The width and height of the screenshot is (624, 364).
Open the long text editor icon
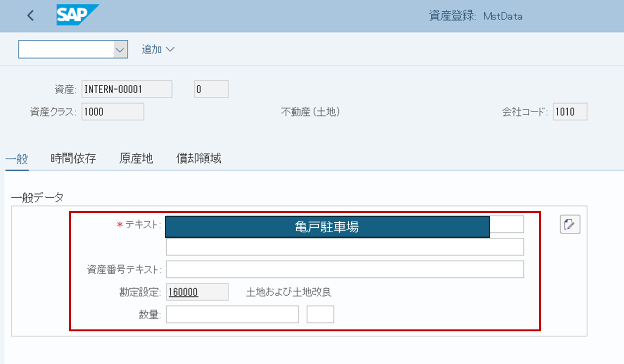(x=570, y=224)
